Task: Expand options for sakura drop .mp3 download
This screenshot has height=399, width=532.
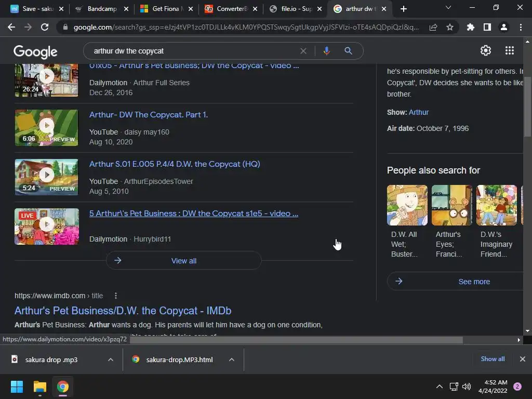Action: [x=111, y=360]
